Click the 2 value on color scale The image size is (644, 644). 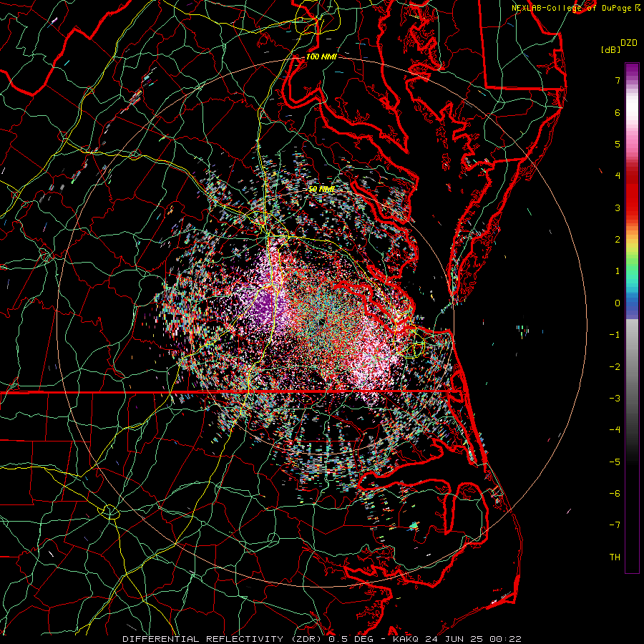[x=618, y=240]
